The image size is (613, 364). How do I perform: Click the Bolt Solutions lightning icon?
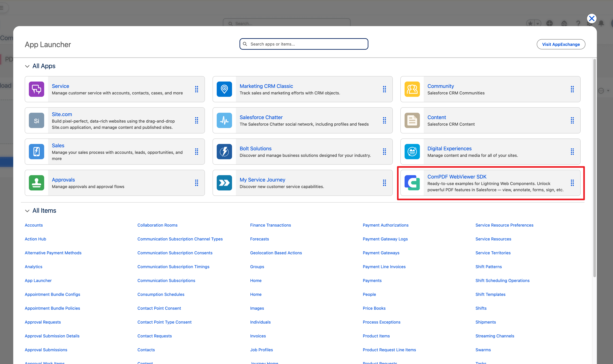click(224, 152)
